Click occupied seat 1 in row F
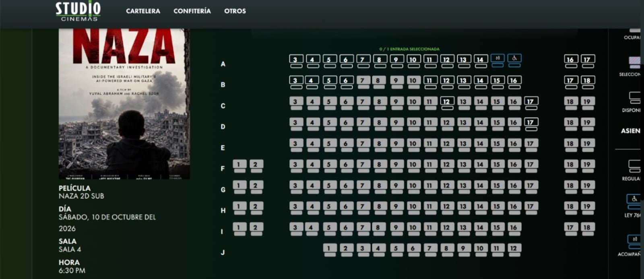 (x=239, y=166)
